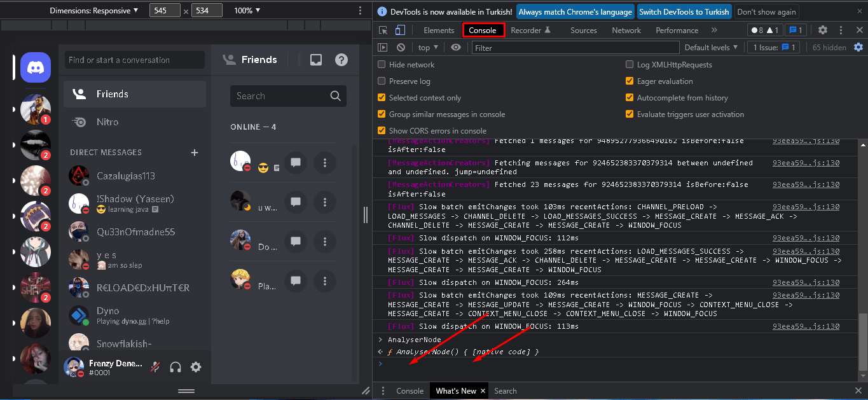
Task: Unmute the microphone icon in user panel
Action: pos(155,367)
